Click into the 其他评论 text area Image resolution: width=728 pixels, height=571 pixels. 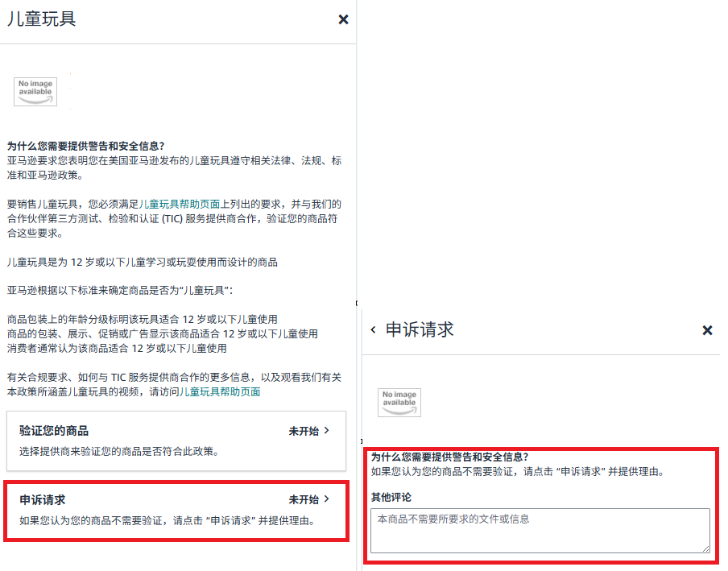pos(540,530)
